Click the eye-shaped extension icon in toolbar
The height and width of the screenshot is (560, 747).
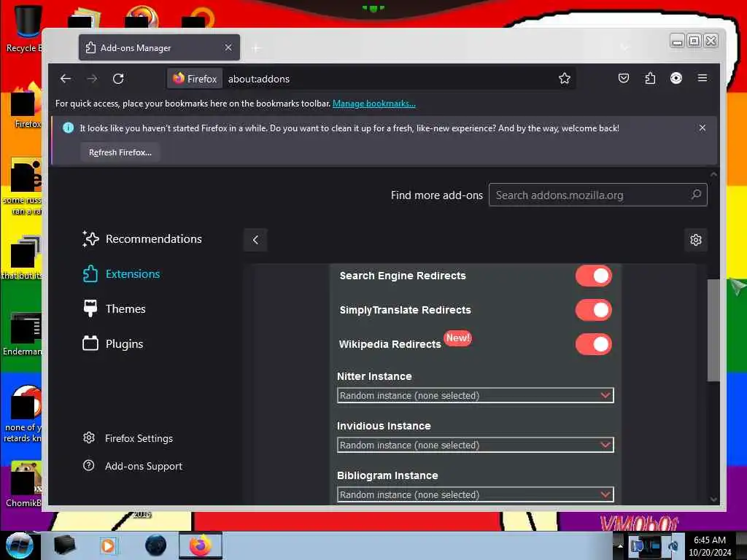click(676, 78)
